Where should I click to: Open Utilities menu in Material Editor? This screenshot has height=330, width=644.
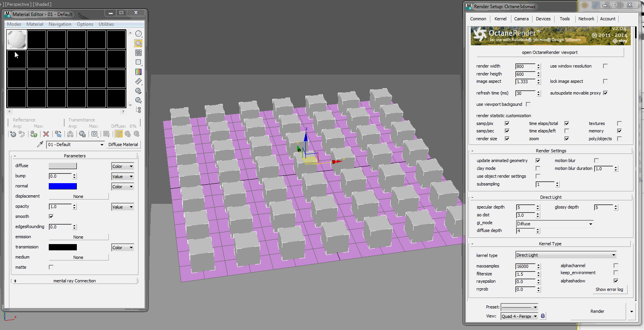pyautogui.click(x=106, y=24)
